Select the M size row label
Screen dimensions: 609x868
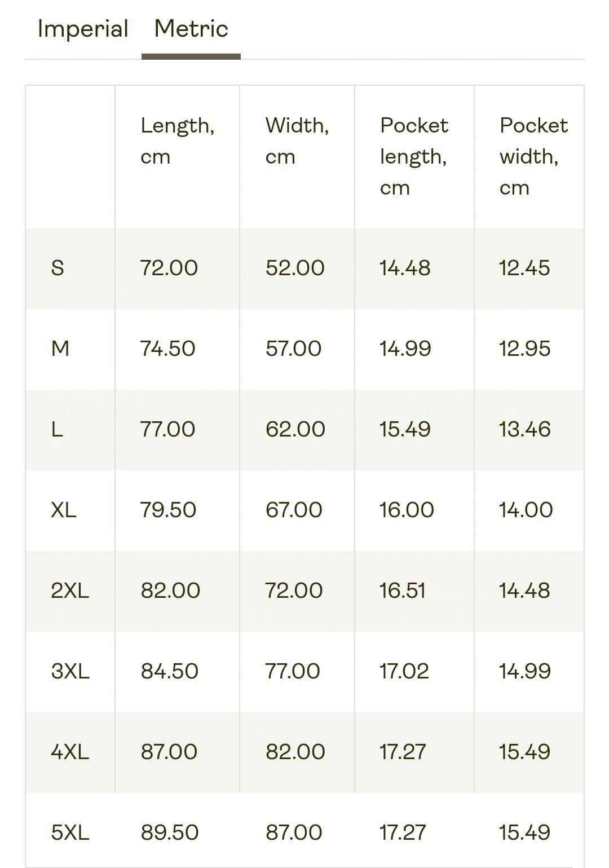[60, 349]
